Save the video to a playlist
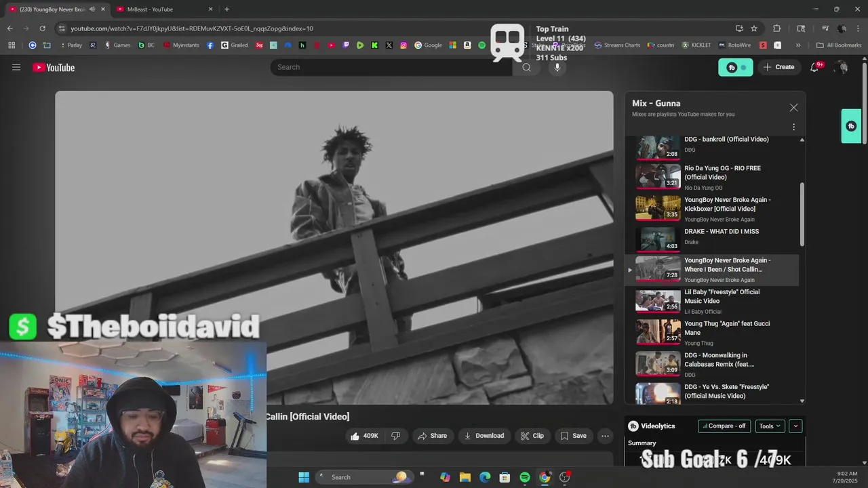 coord(573,436)
